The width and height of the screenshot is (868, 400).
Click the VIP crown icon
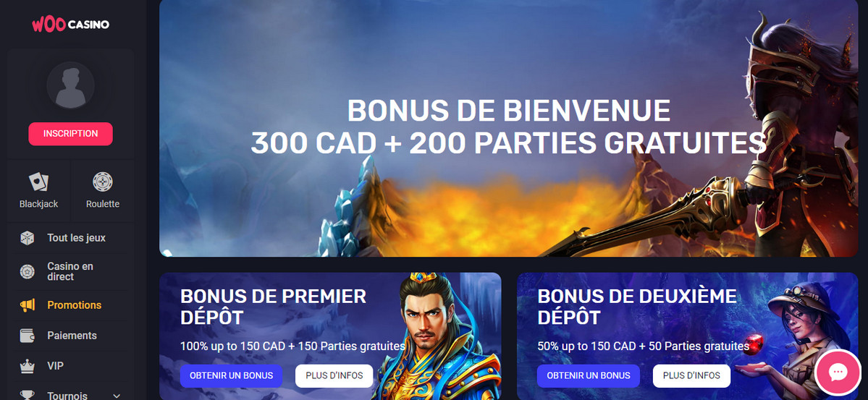(x=27, y=366)
